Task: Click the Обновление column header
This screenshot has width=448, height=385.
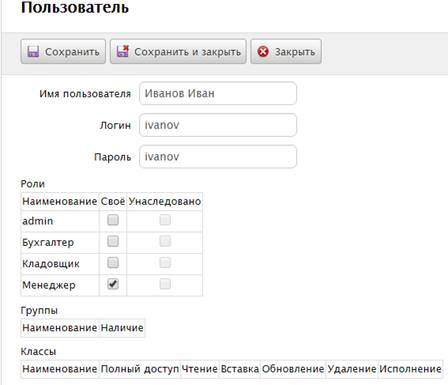Action: pos(293,369)
